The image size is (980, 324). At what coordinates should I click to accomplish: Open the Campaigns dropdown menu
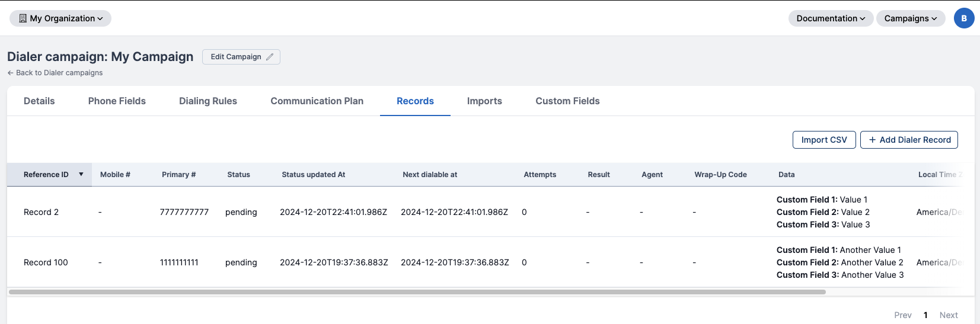(x=911, y=18)
